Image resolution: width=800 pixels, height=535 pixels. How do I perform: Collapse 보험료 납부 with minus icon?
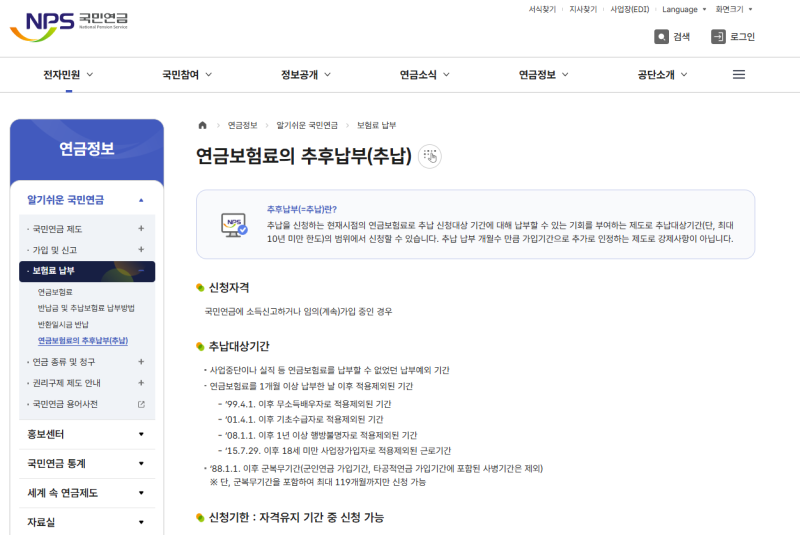click(141, 271)
